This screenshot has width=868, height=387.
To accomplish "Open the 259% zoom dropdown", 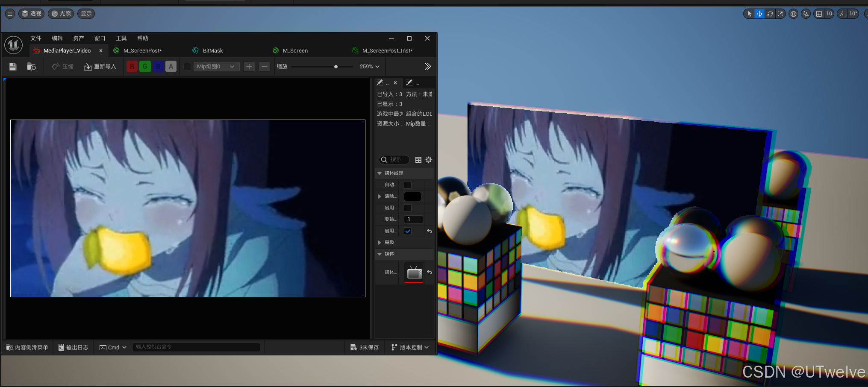I will 370,67.
